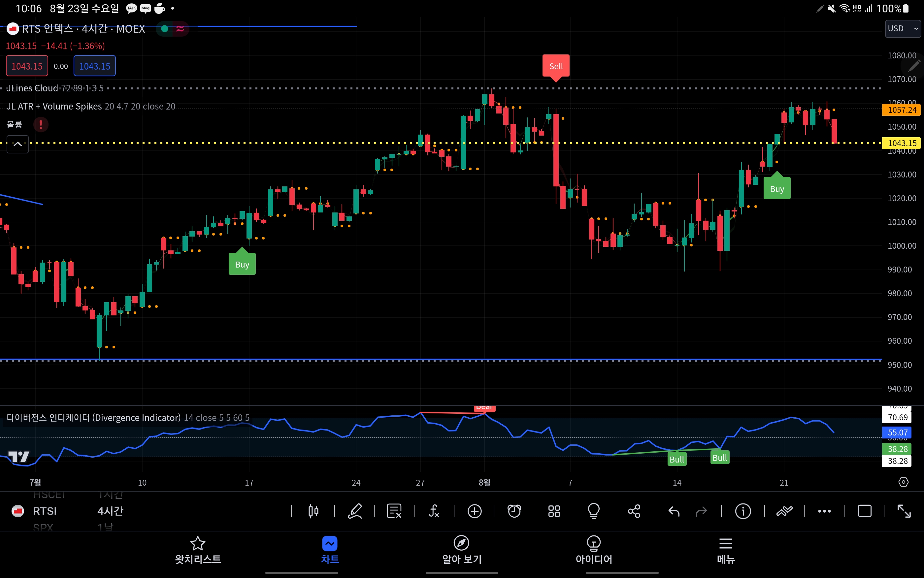Tap the TradingView logo watermark button

click(18, 457)
